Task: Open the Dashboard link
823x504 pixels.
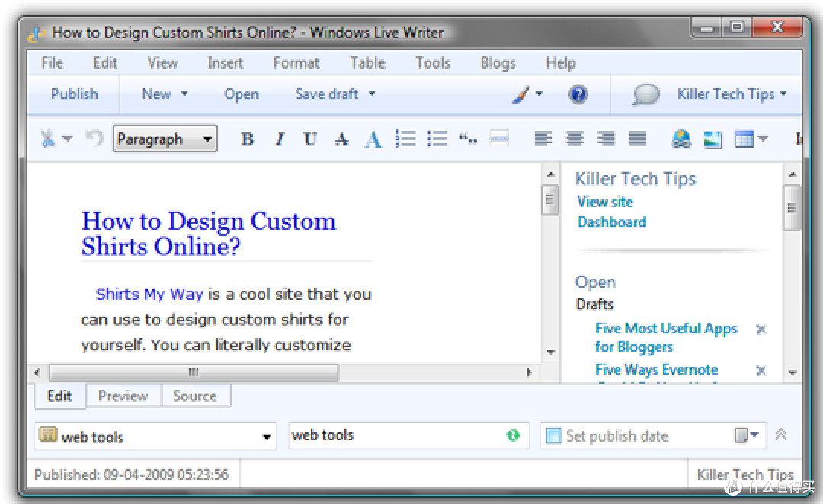Action: [611, 222]
